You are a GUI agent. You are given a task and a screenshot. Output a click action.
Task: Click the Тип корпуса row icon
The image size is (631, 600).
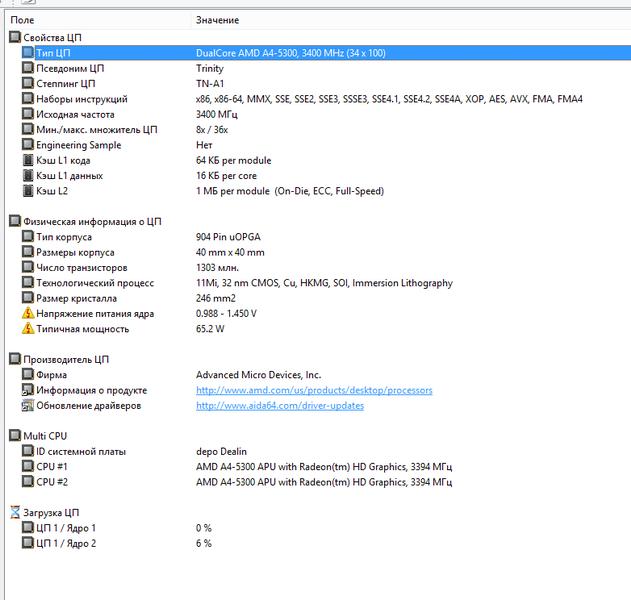pos(28,237)
